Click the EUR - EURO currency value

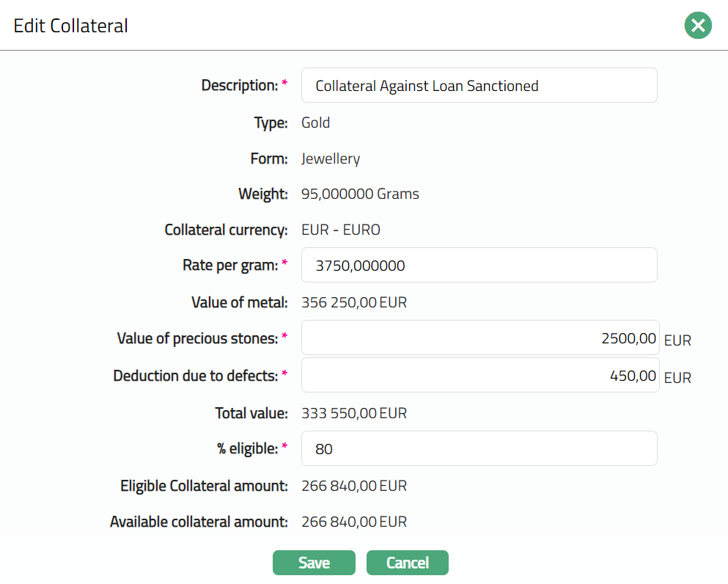click(x=341, y=230)
